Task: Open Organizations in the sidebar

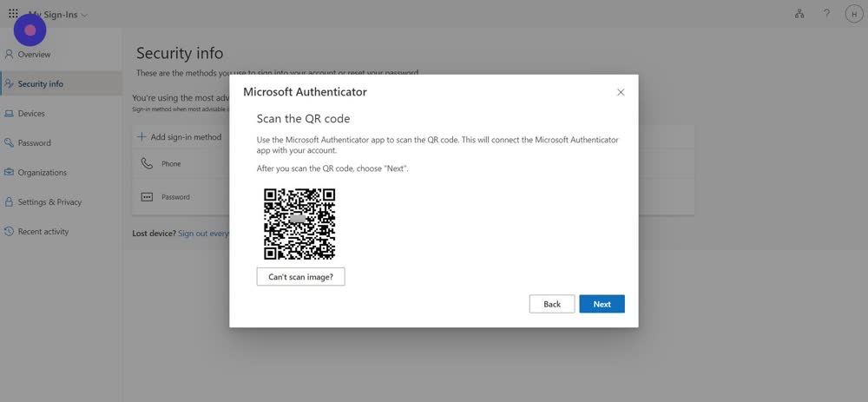Action: pyautogui.click(x=61, y=172)
